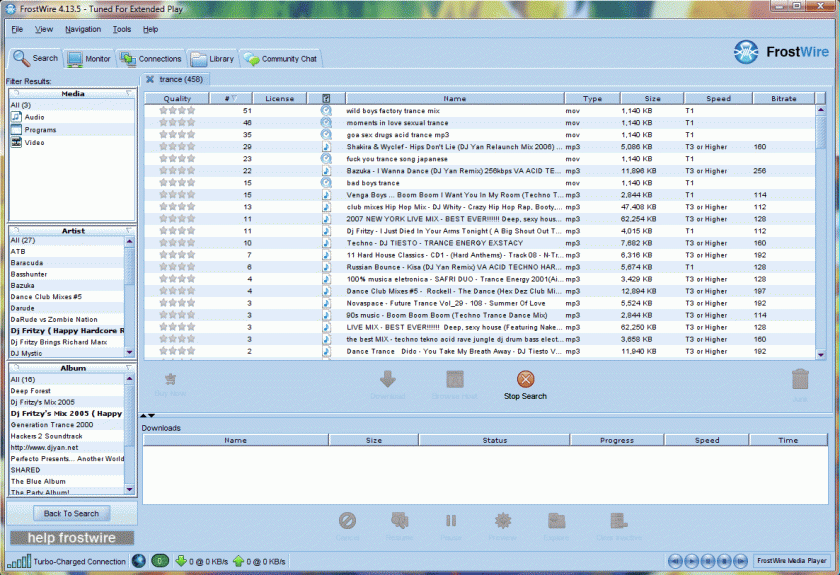The width and height of the screenshot is (840, 575).
Task: Open the View menu
Action: [44, 29]
